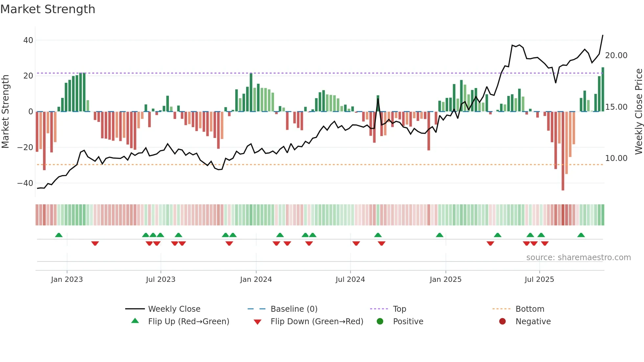Select the lone red flip-down marker in early 2023
This screenshot has height=362, width=644.
click(95, 243)
